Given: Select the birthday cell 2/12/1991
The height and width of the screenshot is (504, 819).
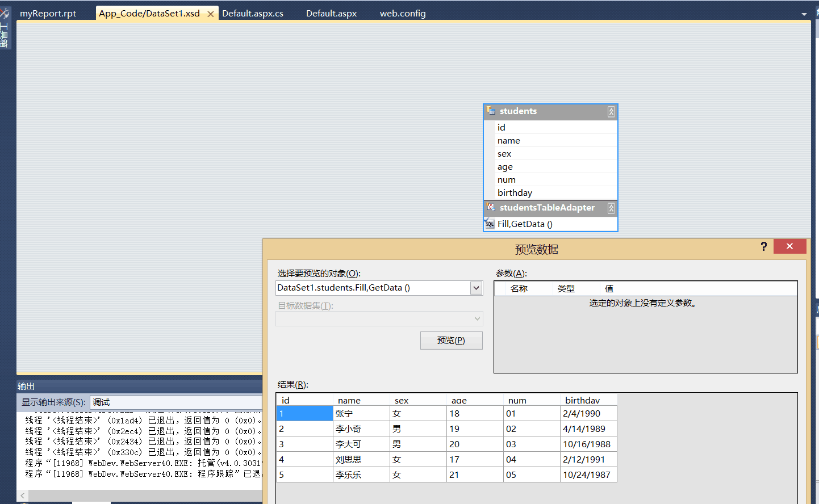Looking at the screenshot, I should pyautogui.click(x=589, y=459).
